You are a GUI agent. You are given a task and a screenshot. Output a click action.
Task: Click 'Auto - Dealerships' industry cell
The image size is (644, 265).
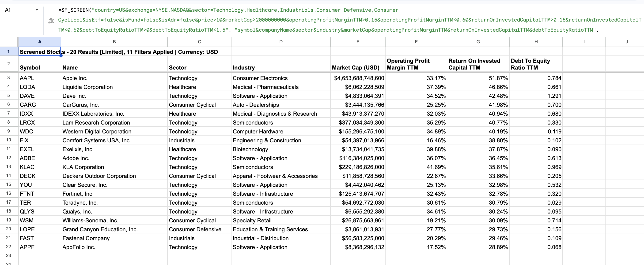click(x=281, y=105)
